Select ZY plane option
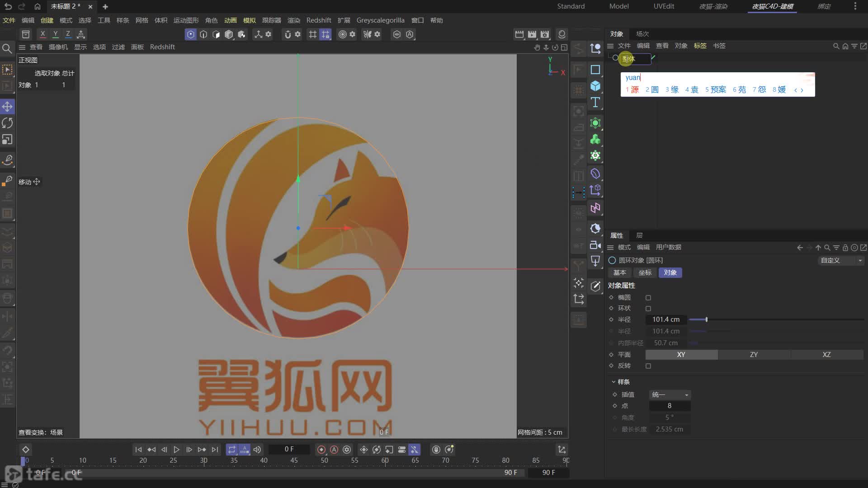 [x=754, y=355]
